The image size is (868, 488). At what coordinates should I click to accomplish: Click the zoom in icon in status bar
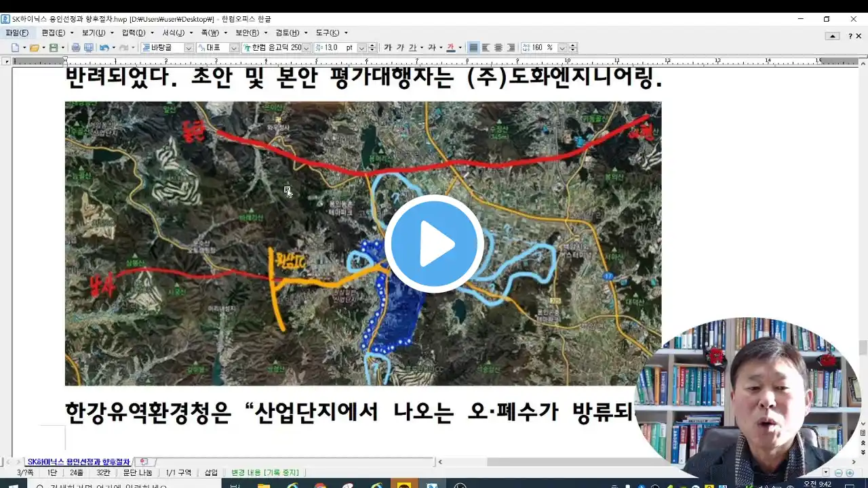click(x=850, y=472)
